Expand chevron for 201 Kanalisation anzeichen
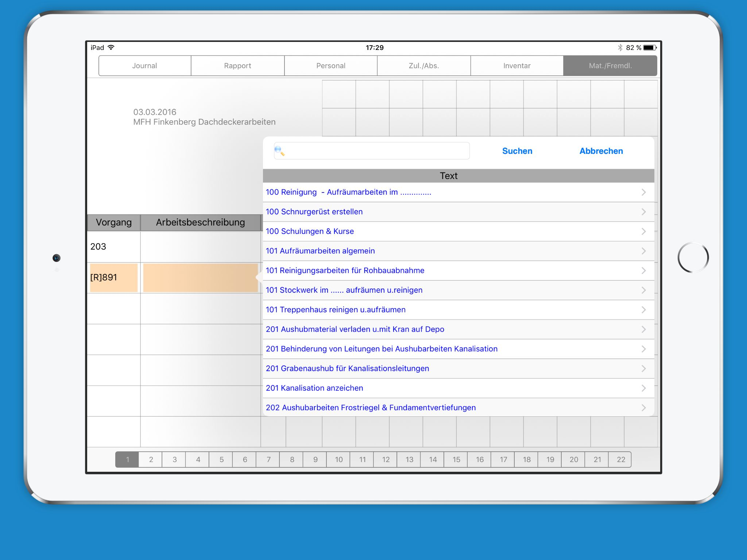 (x=643, y=388)
